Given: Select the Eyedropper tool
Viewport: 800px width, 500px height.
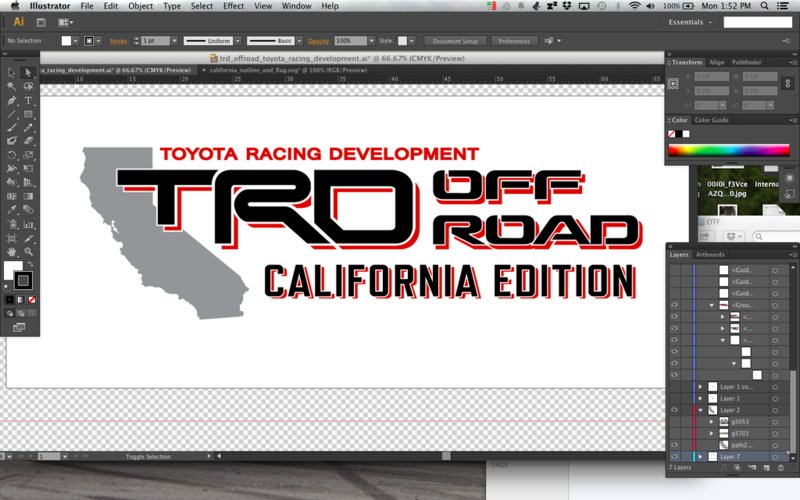Looking at the screenshot, I should click(12, 210).
